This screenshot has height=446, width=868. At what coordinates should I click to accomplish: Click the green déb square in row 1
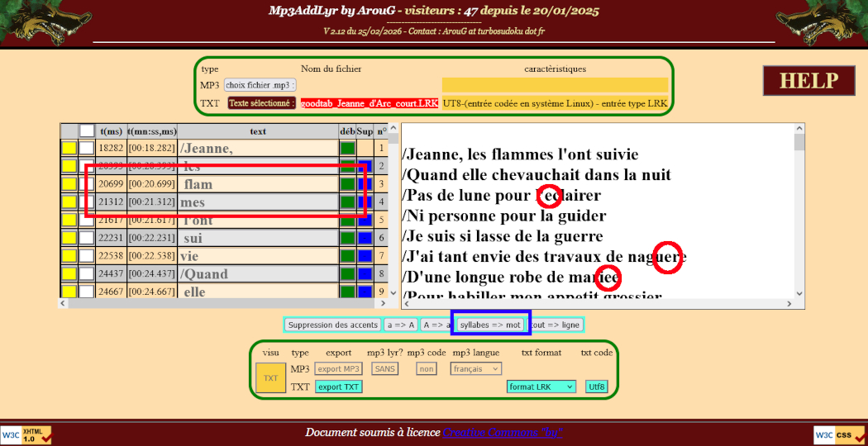[347, 149]
